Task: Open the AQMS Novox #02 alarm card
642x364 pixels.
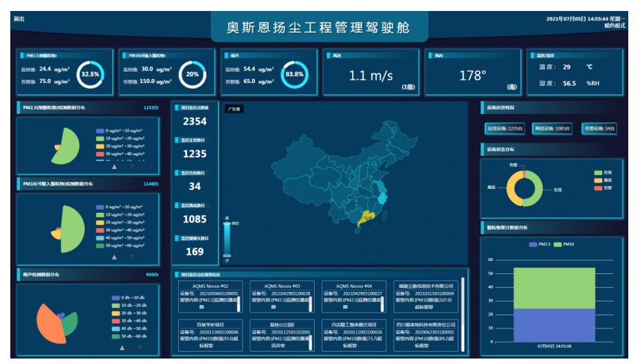Action: tap(210, 297)
